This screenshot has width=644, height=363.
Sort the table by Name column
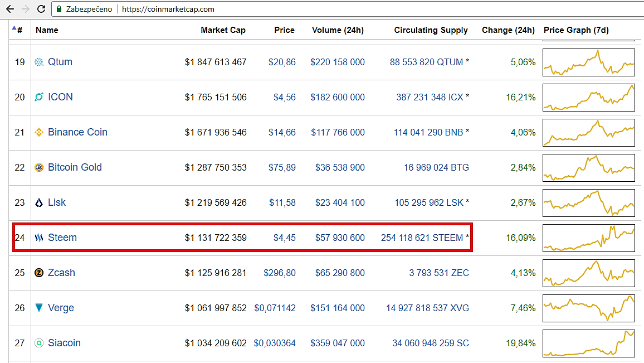(47, 30)
